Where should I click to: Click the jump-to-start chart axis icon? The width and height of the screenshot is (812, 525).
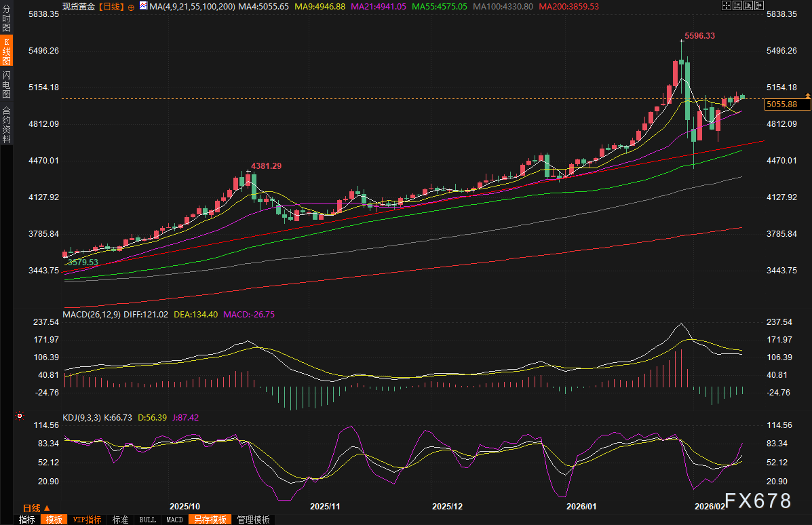737,5
